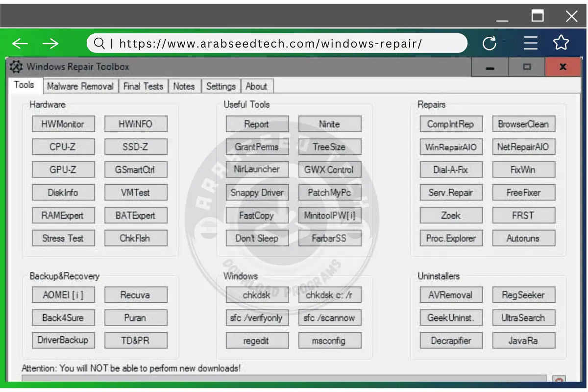Open the Autoruns button
This screenshot has width=588, height=392.
pos(523,239)
